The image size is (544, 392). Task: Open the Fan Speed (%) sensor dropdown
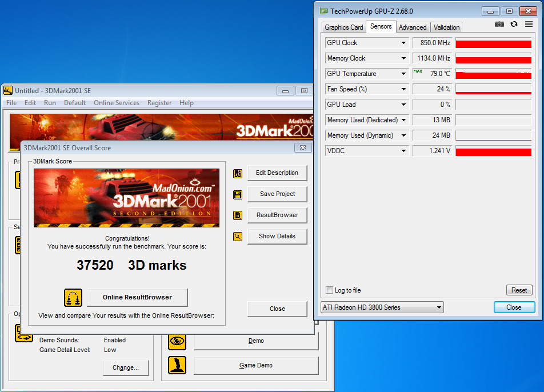[403, 89]
